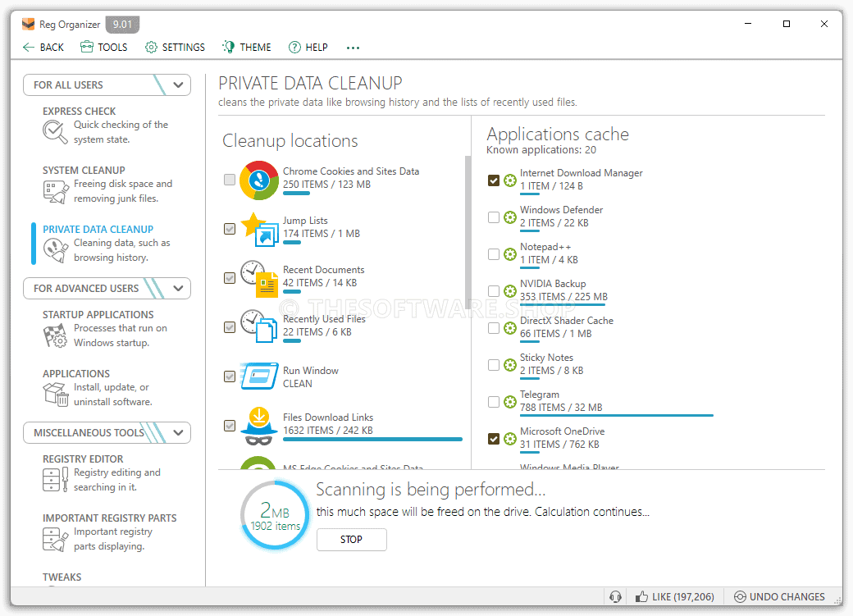Go back using the Back item

pyautogui.click(x=43, y=48)
